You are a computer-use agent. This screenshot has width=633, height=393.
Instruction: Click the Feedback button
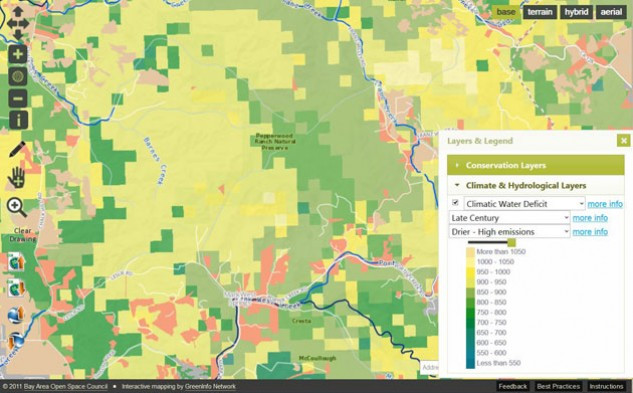point(513,386)
